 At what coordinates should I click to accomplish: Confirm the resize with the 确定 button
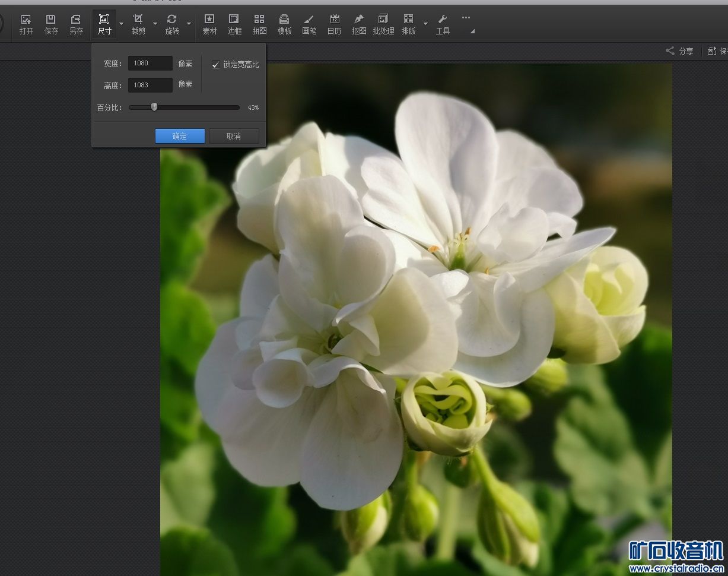pos(180,136)
